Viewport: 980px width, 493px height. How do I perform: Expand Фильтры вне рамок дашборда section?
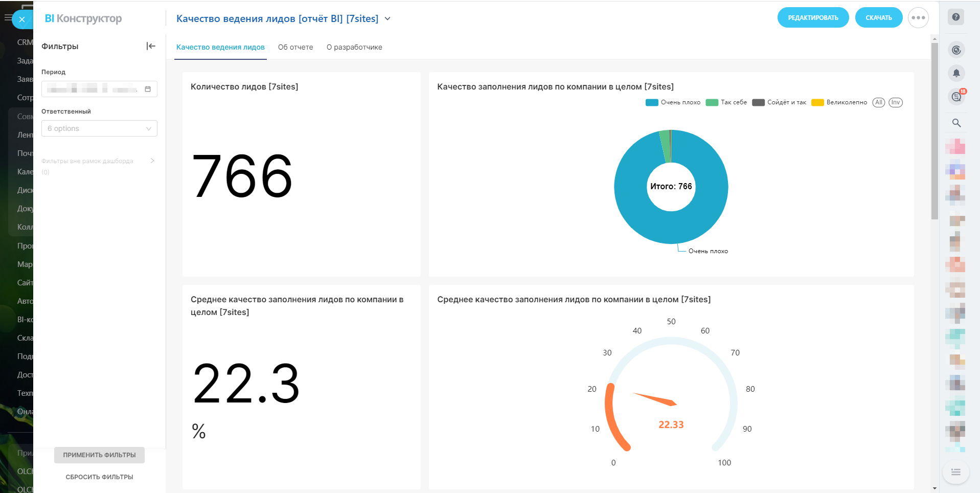click(x=152, y=161)
